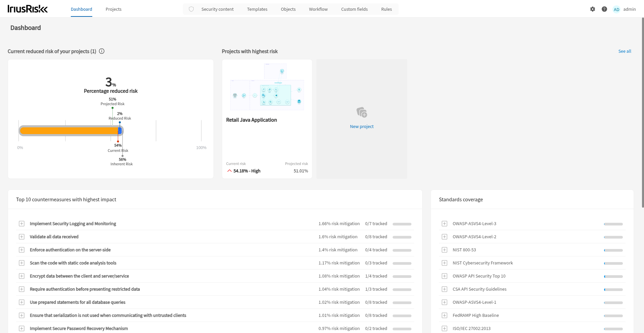Open the help question mark icon
This screenshot has width=644, height=333.
tap(604, 9)
